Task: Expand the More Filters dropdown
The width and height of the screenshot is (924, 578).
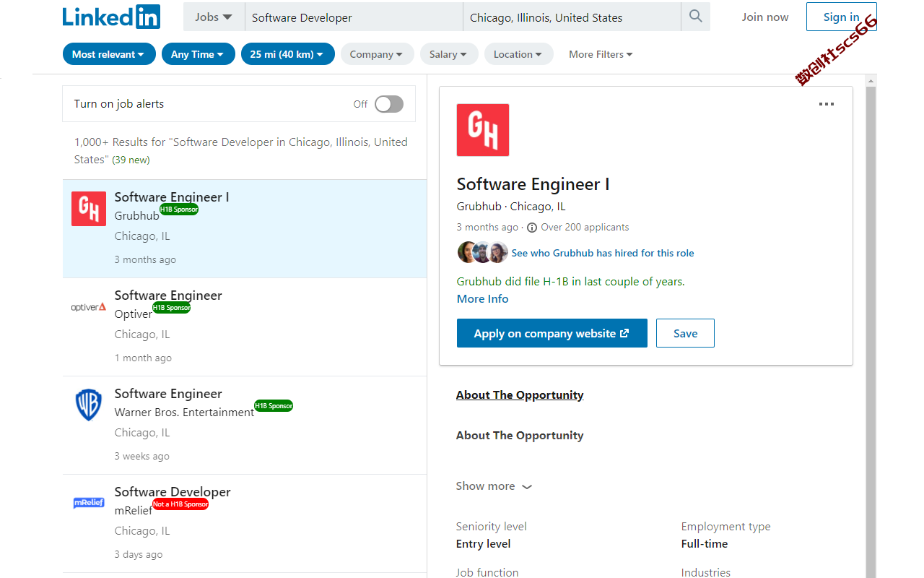Action: (601, 54)
